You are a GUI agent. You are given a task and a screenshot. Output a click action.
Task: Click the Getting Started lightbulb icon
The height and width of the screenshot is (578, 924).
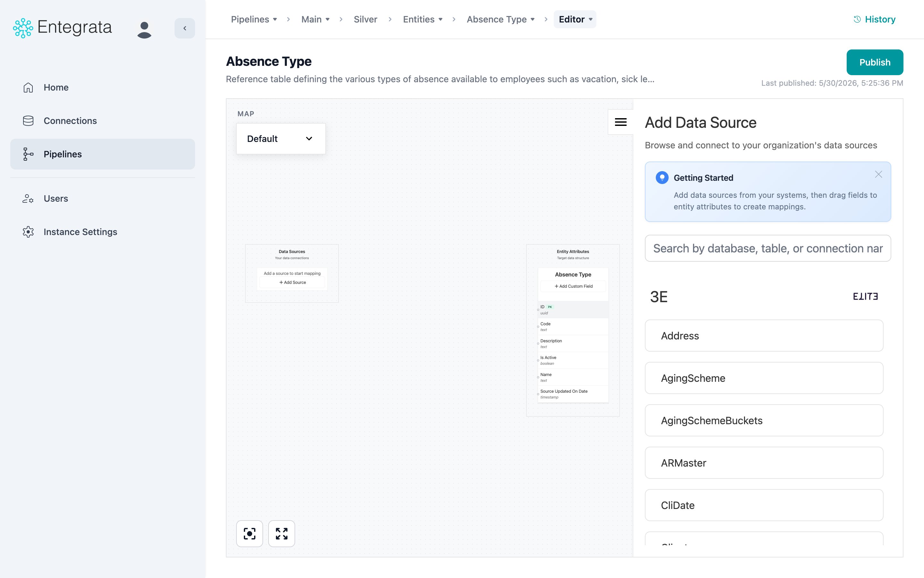(x=662, y=178)
